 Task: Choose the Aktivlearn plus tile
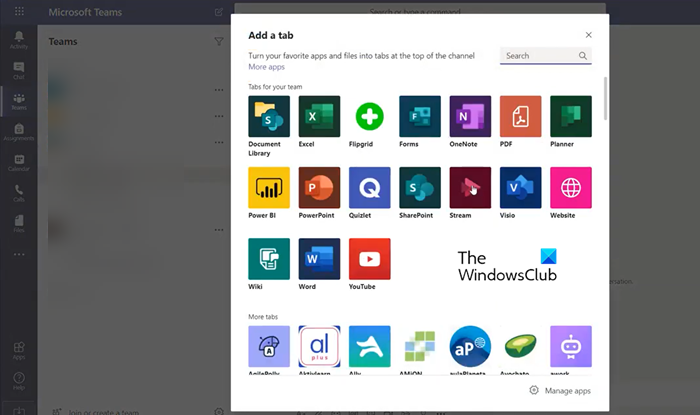(x=319, y=346)
